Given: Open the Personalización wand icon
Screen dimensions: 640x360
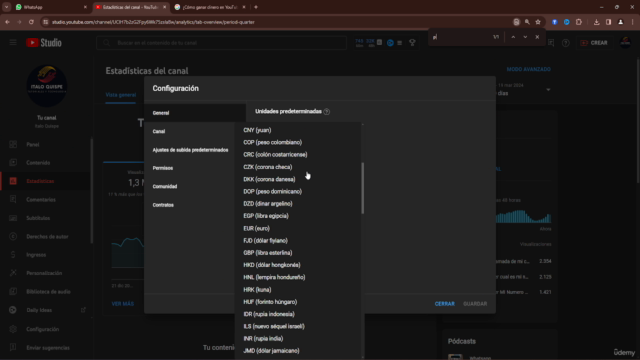Looking at the screenshot, I should tap(13, 273).
